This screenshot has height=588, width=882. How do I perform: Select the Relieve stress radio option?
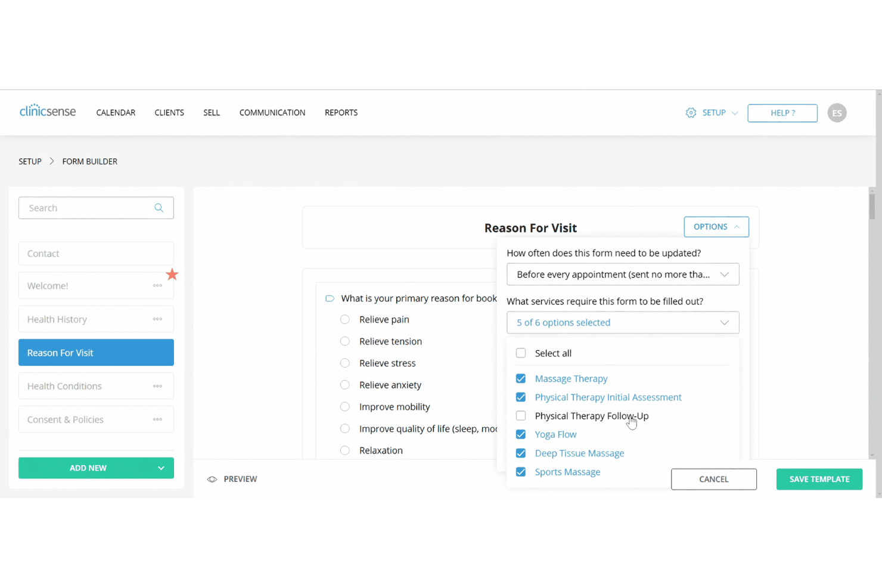(344, 363)
